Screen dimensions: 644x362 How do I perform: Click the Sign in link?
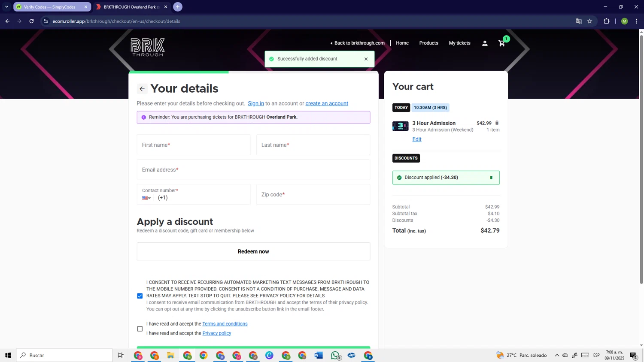pyautogui.click(x=256, y=104)
